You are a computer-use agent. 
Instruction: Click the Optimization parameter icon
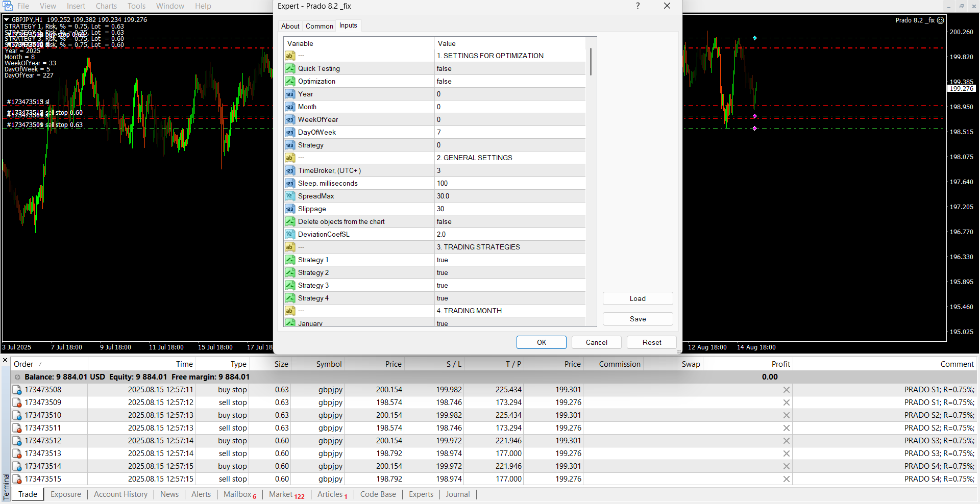coord(290,81)
